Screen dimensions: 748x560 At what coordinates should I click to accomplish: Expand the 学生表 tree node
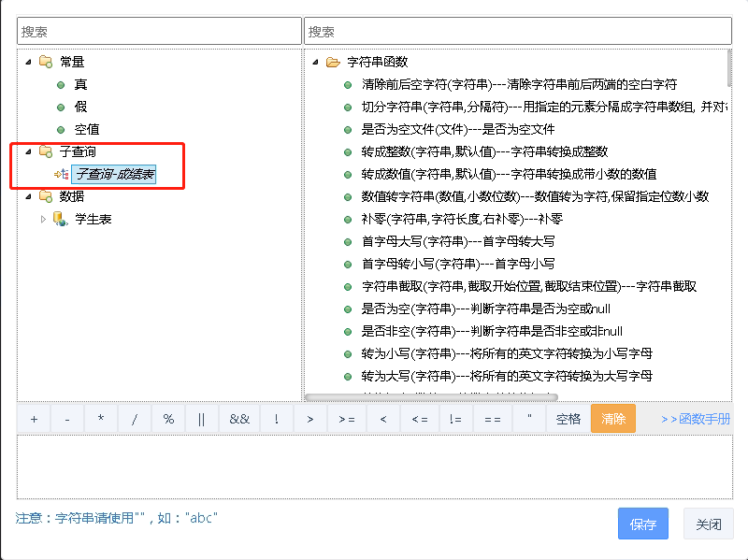(43, 219)
